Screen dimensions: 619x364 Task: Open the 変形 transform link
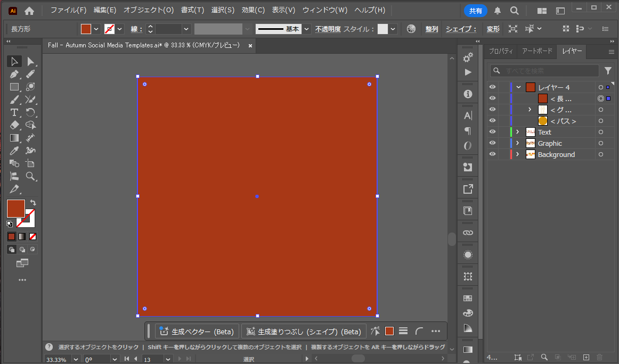pyautogui.click(x=493, y=29)
